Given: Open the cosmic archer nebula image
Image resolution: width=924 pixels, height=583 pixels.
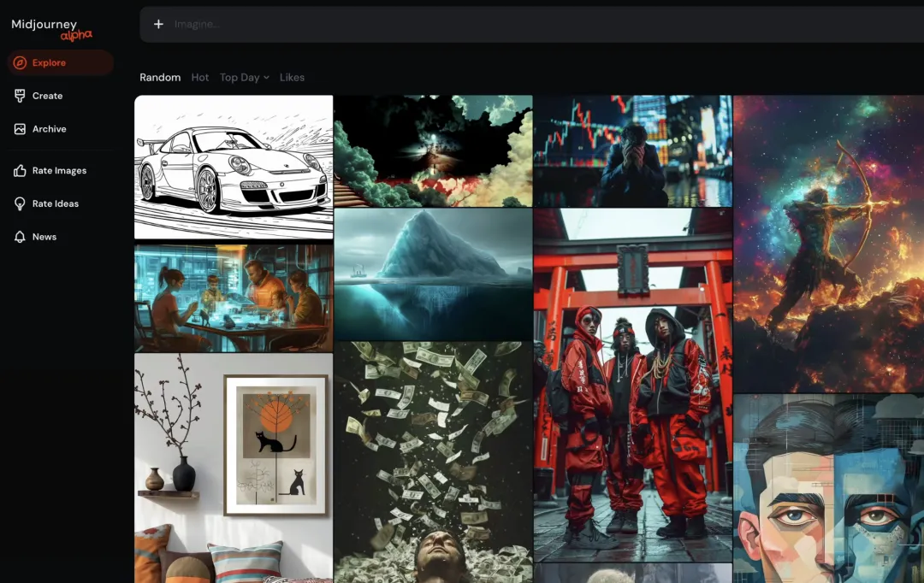Looking at the screenshot, I should (828, 244).
